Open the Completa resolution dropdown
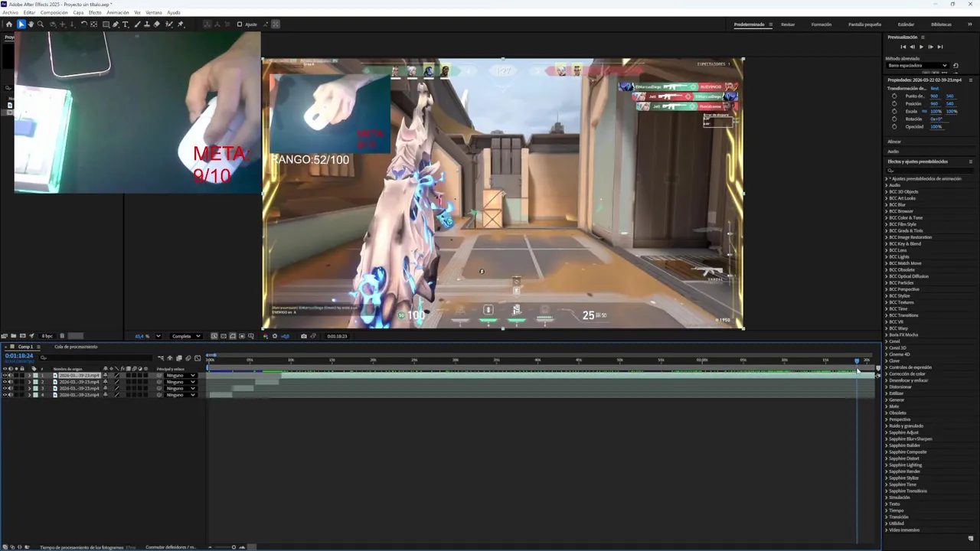The image size is (980, 551). tap(186, 336)
